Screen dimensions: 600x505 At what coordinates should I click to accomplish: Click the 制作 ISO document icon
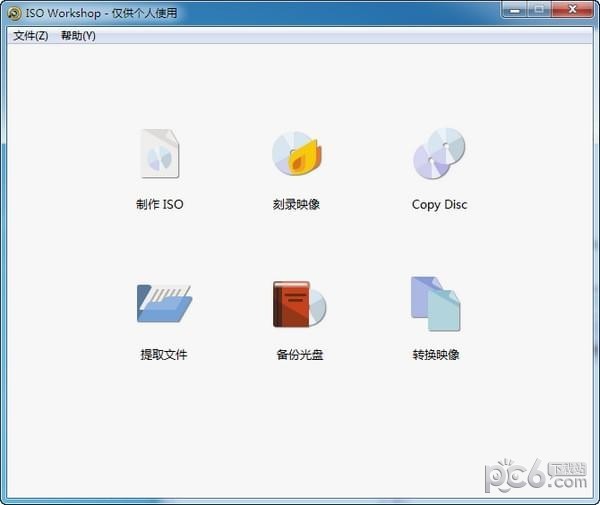160,154
